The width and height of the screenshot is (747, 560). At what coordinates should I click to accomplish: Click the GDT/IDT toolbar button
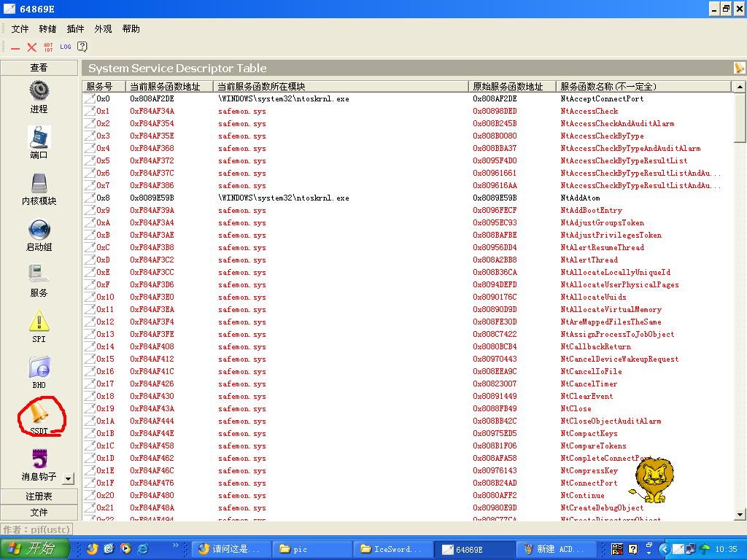[48, 47]
